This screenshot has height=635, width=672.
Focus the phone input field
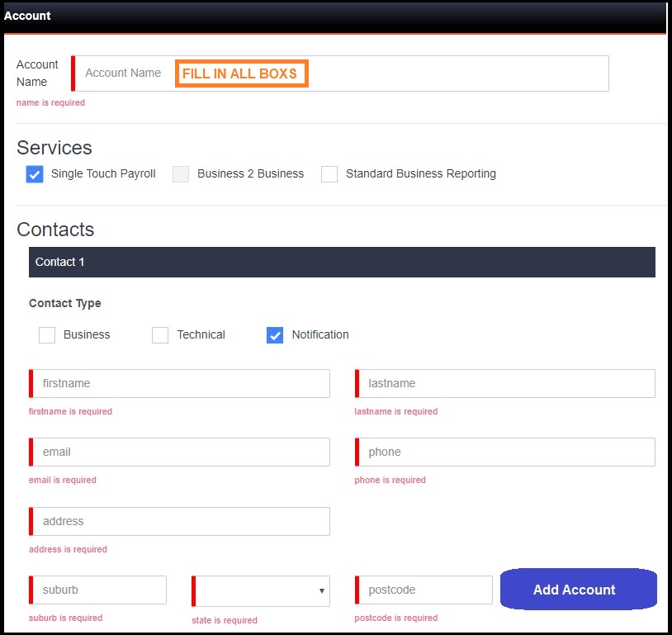(x=505, y=452)
